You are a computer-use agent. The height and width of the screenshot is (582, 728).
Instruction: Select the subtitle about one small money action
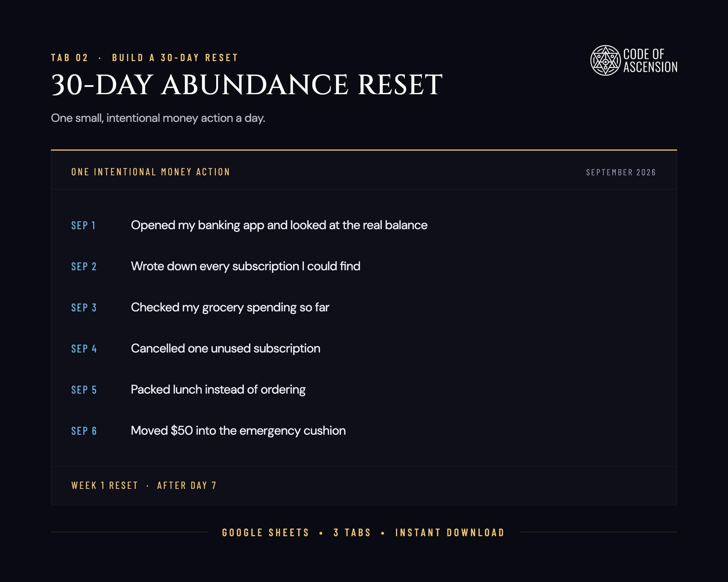pos(158,118)
